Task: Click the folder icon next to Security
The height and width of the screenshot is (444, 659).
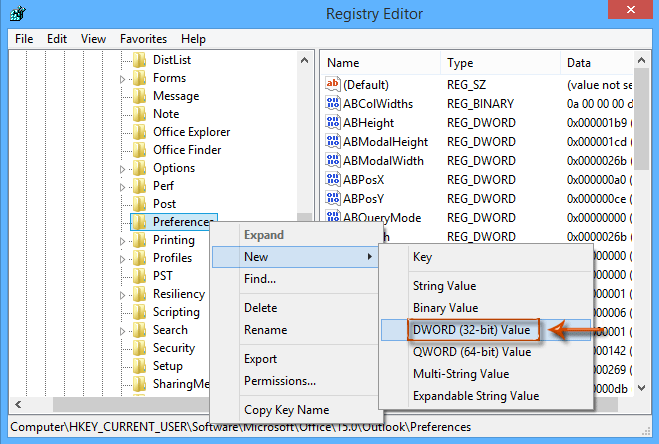Action: 139,348
